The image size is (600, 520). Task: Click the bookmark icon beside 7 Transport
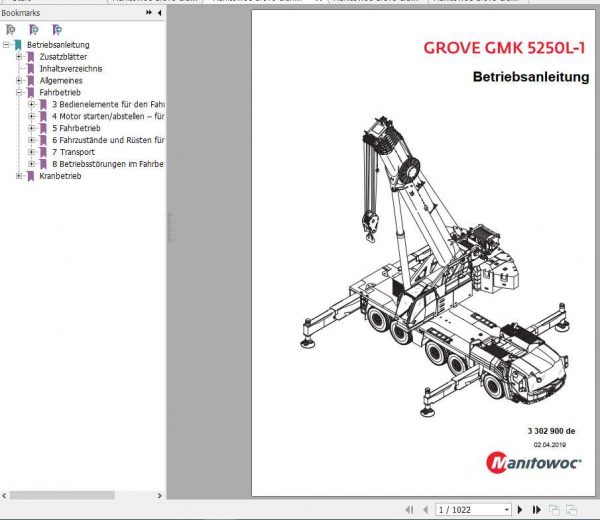click(43, 152)
